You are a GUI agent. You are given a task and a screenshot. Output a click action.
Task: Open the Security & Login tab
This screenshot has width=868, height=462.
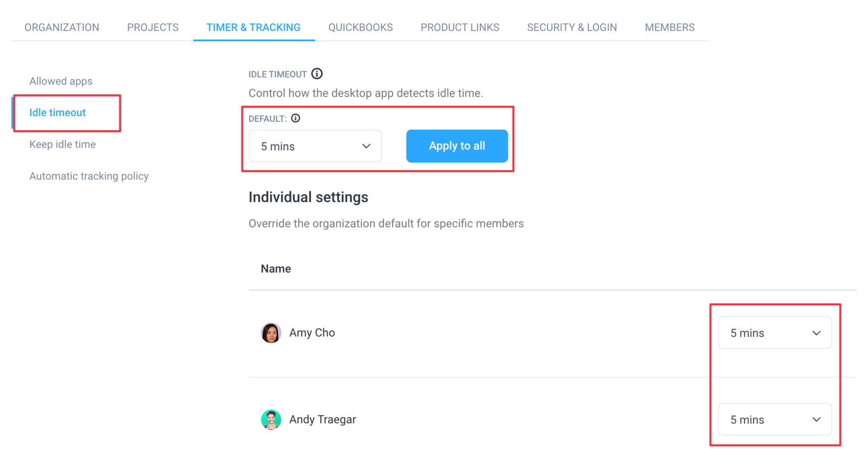(x=572, y=27)
